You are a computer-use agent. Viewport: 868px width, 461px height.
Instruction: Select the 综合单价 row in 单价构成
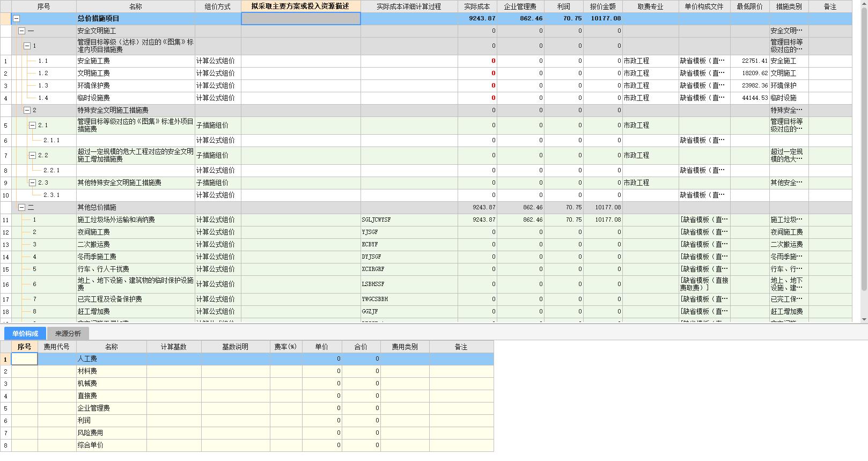click(247, 445)
